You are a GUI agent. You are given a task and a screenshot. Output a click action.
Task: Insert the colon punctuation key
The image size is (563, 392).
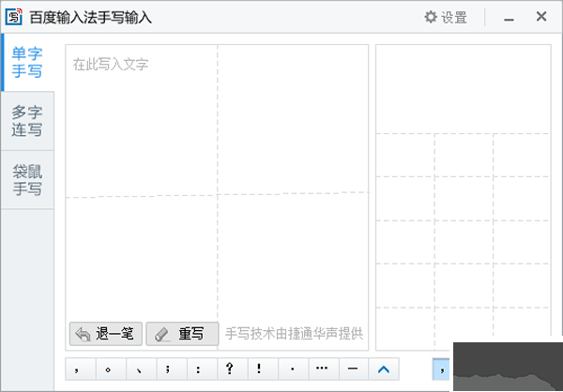point(202,369)
